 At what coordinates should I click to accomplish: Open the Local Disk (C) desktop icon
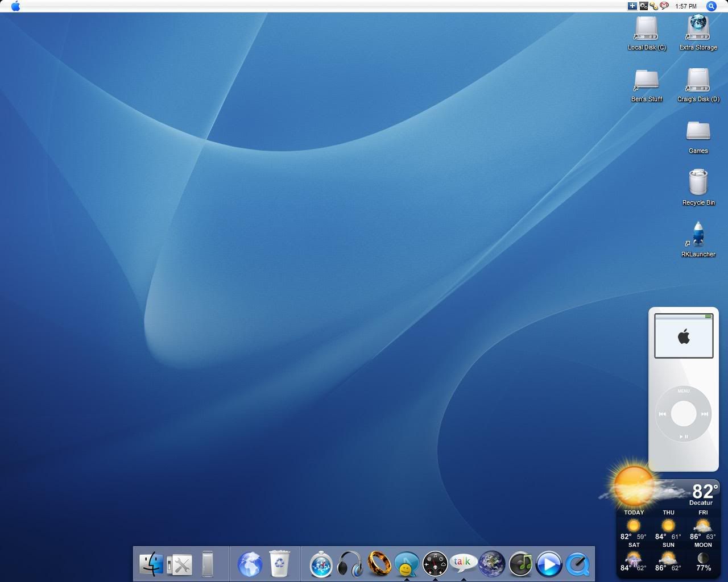pos(647,34)
